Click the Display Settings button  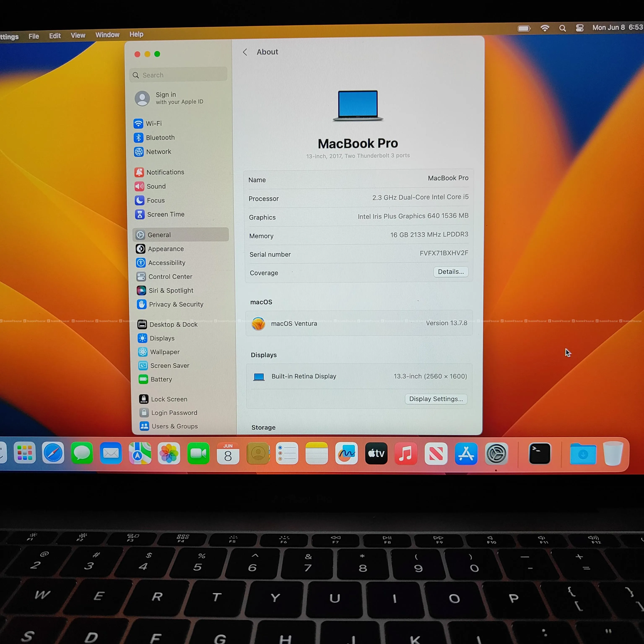[x=436, y=399]
